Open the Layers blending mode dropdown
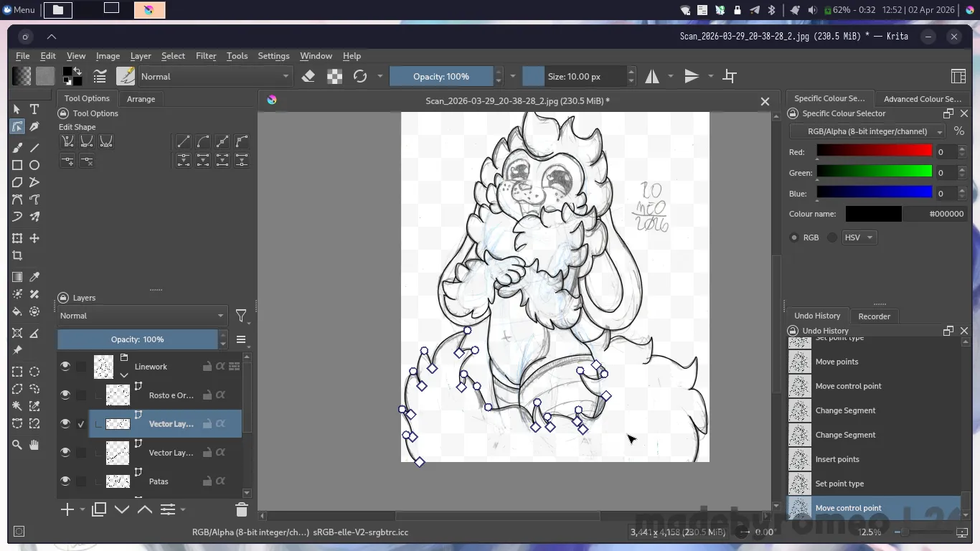Viewport: 980px width, 551px height. 141,316
